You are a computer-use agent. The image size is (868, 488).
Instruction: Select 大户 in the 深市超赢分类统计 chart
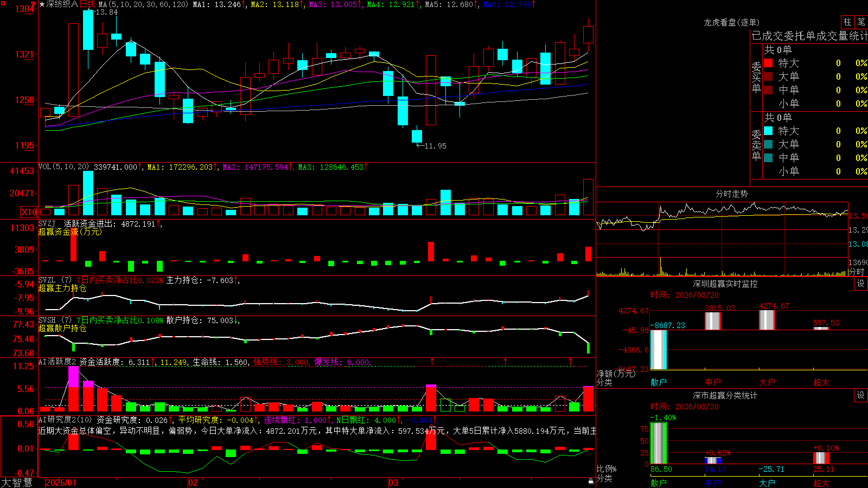pyautogui.click(x=767, y=483)
